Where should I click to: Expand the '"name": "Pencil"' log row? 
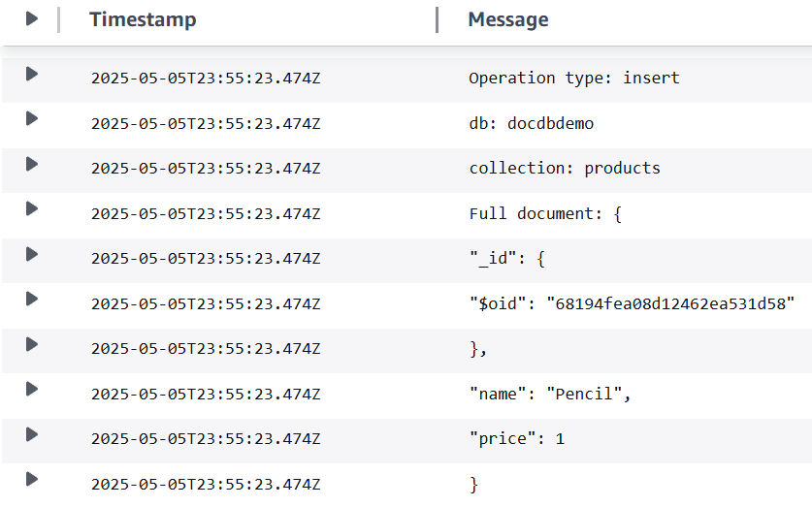pyautogui.click(x=32, y=389)
